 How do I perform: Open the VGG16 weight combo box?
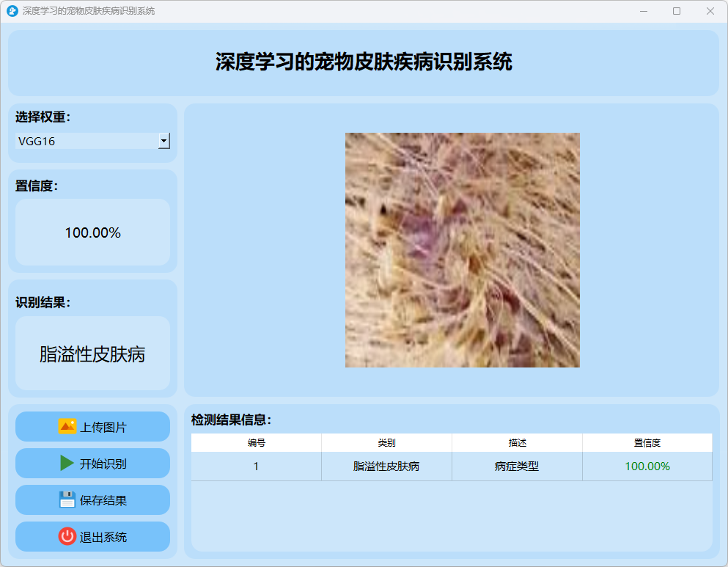(87, 141)
